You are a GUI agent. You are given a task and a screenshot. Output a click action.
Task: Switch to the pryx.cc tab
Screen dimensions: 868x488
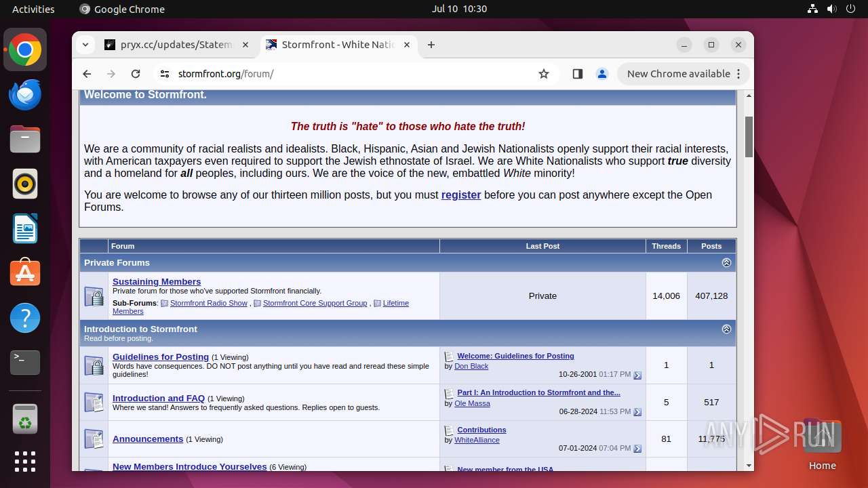click(177, 45)
